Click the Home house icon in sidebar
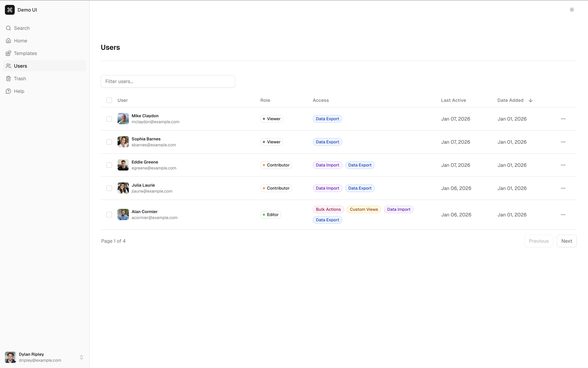588x368 pixels. click(x=9, y=41)
